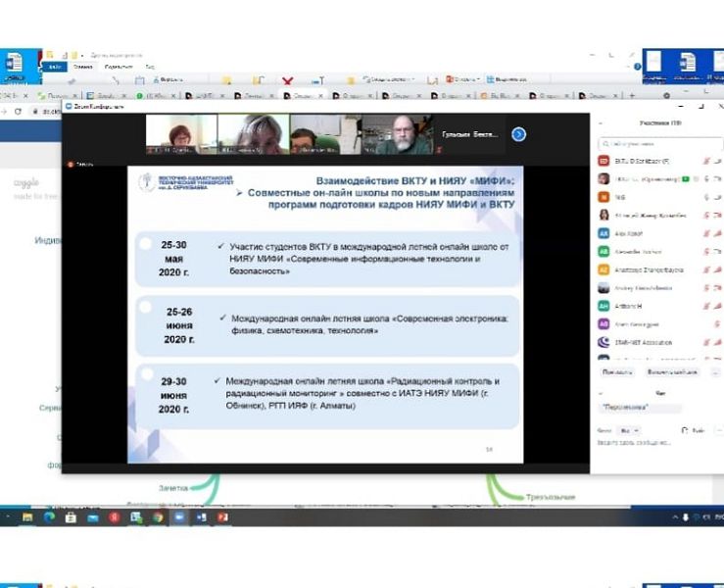Open Microsoft Edge from the taskbar
The width and height of the screenshot is (724, 588).
click(x=49, y=517)
